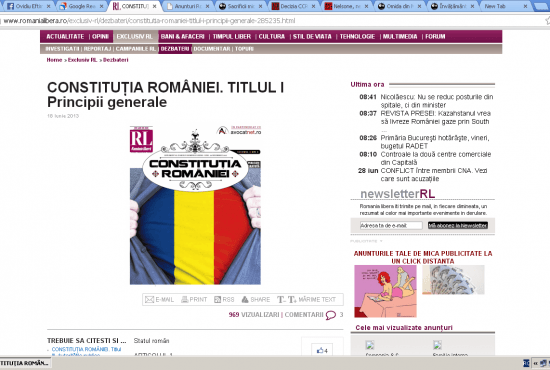Open the BANI & AFACERI section
Image resolution: width=550 pixels, height=370 pixels.
(x=182, y=36)
